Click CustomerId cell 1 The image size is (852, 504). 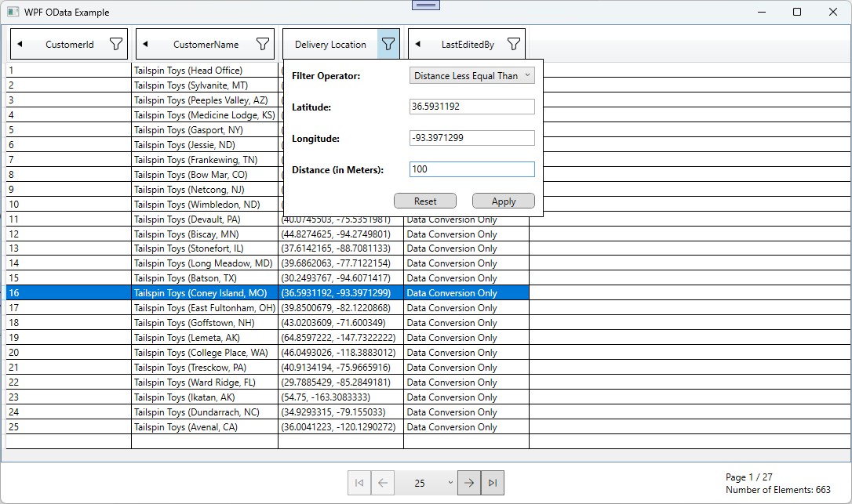[x=68, y=70]
